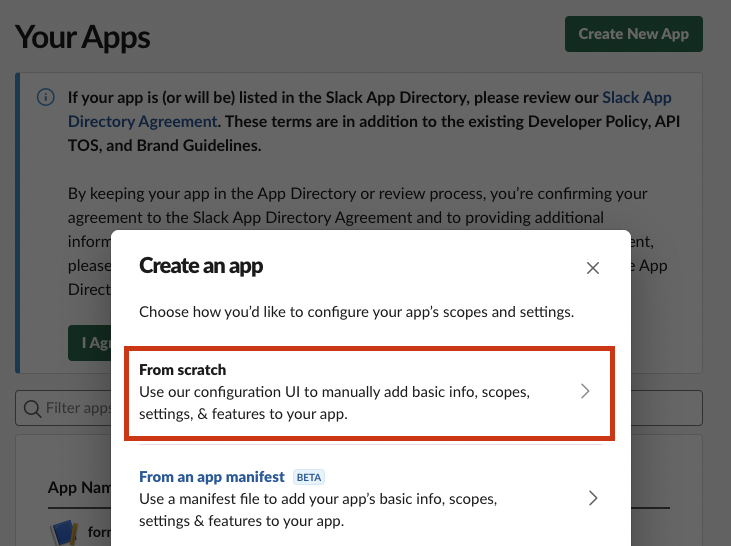Viewport: 731px width, 546px height.
Task: Choose the From scratch option
Action: pyautogui.click(x=370, y=392)
